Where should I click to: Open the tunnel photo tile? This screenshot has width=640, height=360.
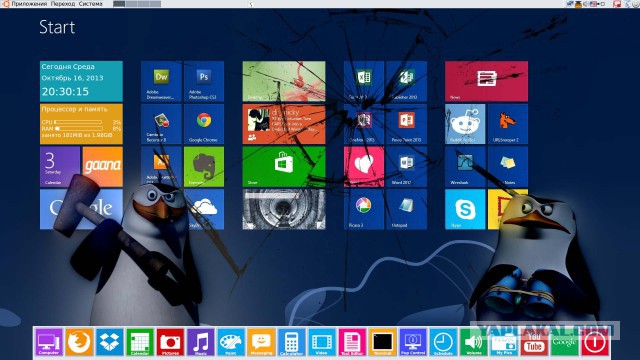[284, 209]
